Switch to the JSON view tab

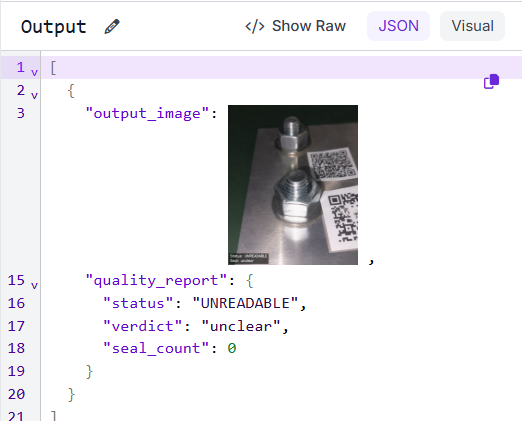pos(398,26)
